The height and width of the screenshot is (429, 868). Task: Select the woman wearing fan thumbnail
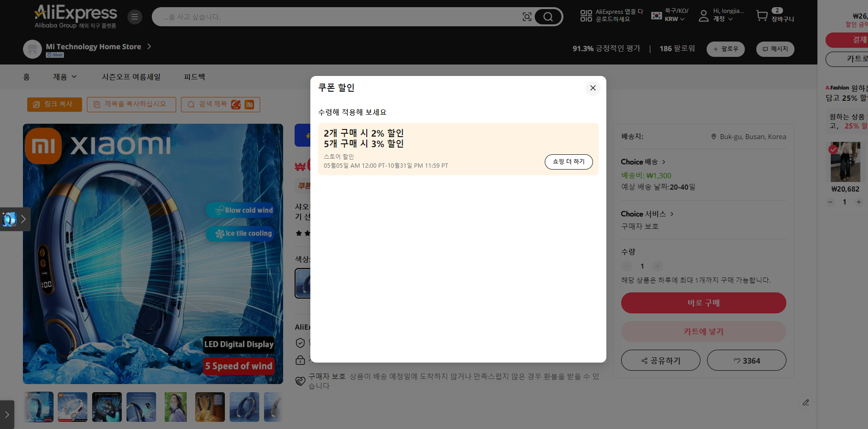point(176,407)
